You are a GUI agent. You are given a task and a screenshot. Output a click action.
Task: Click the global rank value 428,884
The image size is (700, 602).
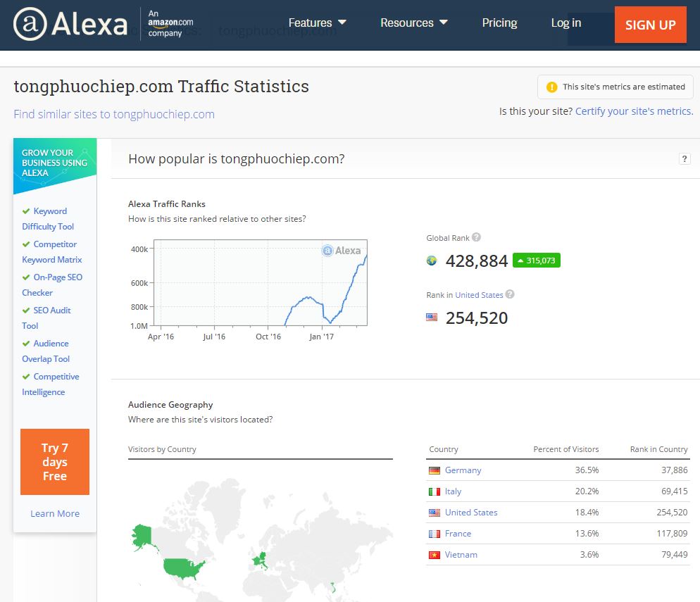[477, 261]
